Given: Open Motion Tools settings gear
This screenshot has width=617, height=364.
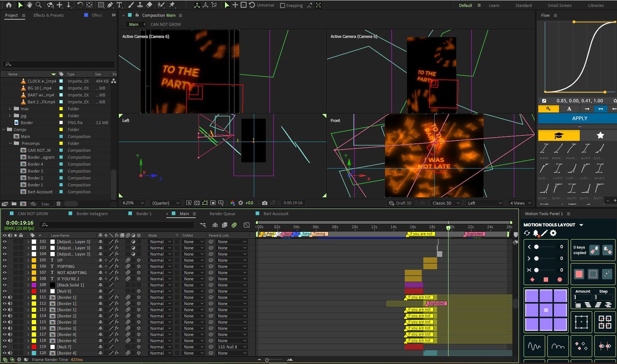Looking at the screenshot, I should point(553,233).
